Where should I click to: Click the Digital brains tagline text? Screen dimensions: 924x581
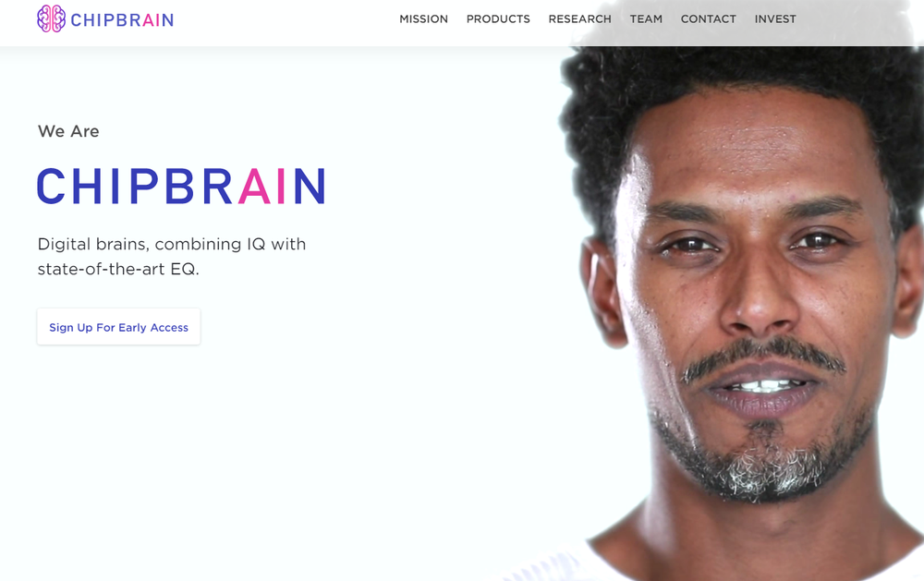(x=172, y=244)
